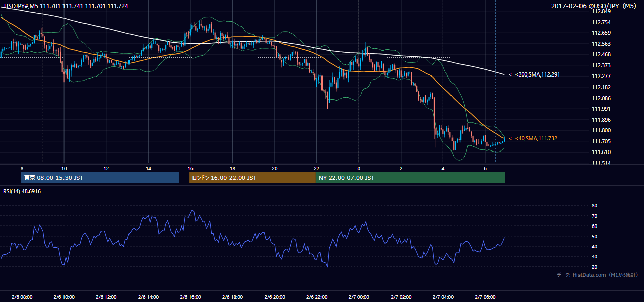
Task: Click the 2/6 14:00 time axis label
Action: [148, 297]
